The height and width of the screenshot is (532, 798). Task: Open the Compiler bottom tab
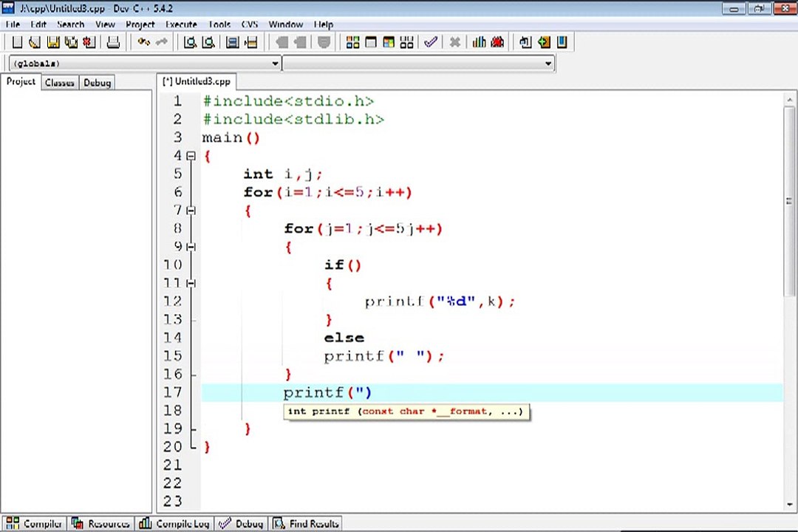34,523
